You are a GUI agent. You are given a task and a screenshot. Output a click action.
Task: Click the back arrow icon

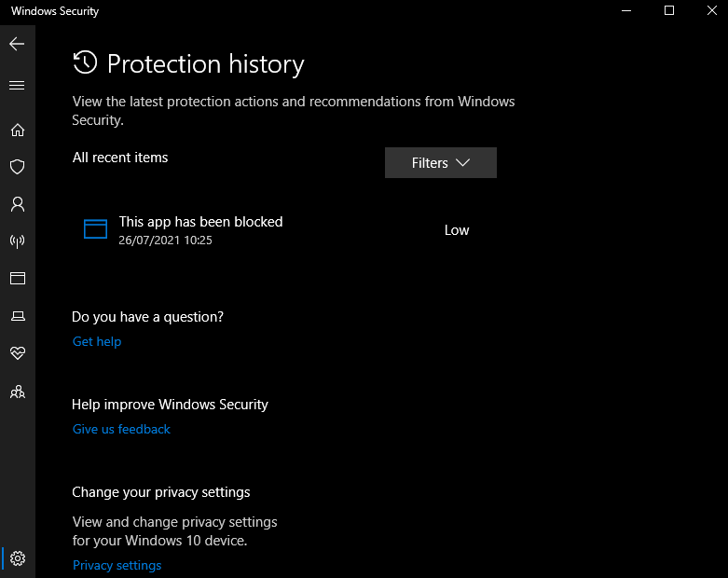pos(17,44)
